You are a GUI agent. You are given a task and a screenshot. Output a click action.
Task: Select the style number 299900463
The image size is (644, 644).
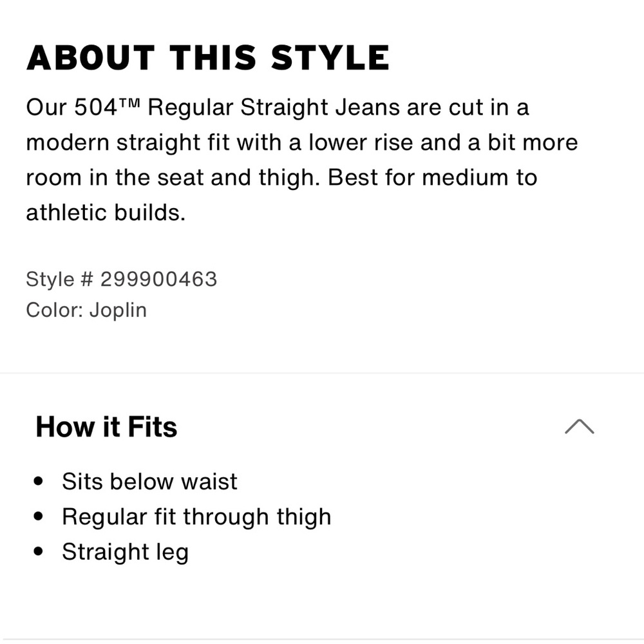pyautogui.click(x=158, y=279)
